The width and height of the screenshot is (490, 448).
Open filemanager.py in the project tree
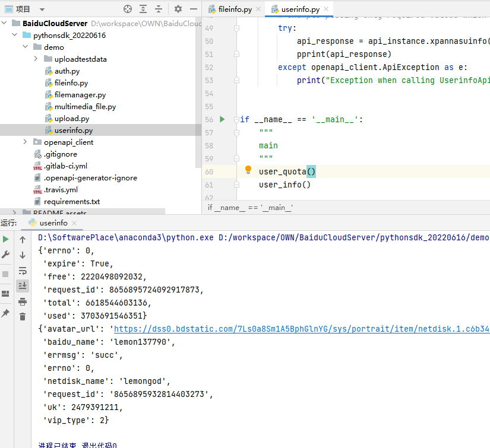[80, 95]
